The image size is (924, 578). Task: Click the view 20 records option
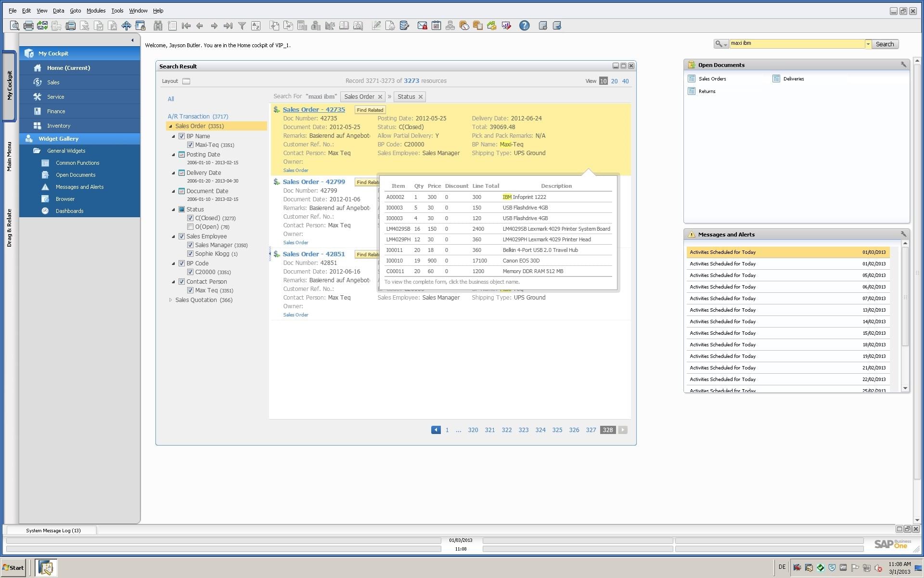click(x=613, y=81)
